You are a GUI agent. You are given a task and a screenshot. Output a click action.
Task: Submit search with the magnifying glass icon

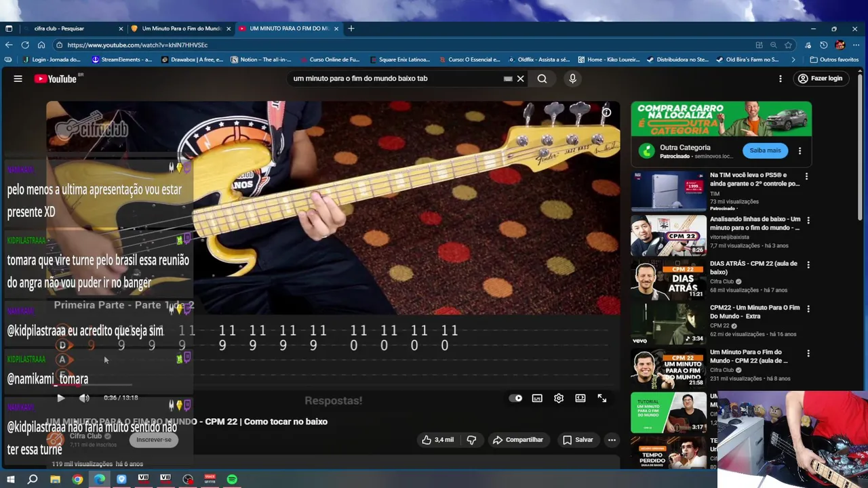point(542,79)
